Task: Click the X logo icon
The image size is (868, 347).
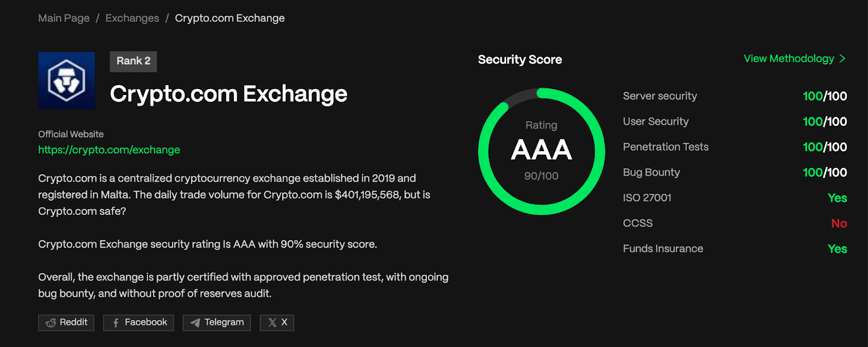Action: coord(272,323)
